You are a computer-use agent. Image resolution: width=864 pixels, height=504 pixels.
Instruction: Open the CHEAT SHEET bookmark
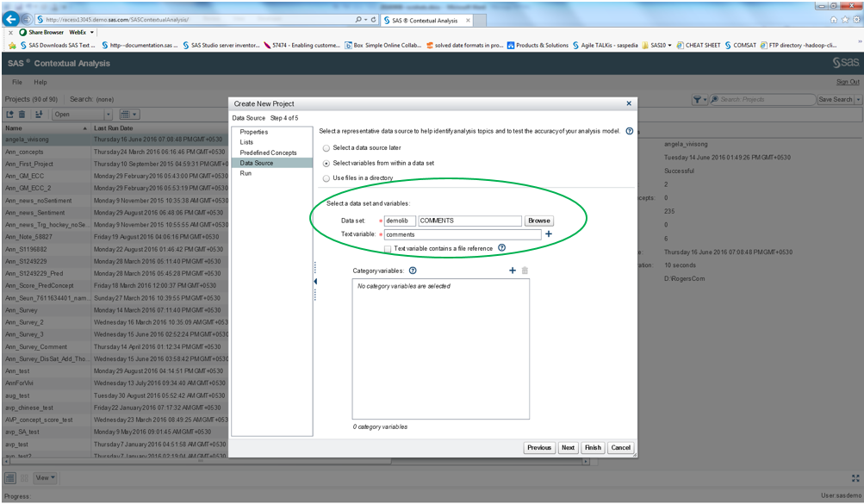698,45
